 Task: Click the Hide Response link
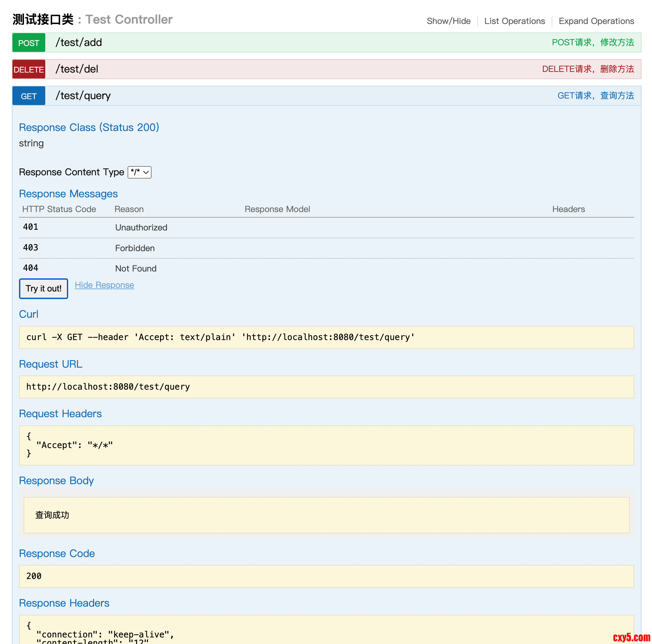(104, 285)
